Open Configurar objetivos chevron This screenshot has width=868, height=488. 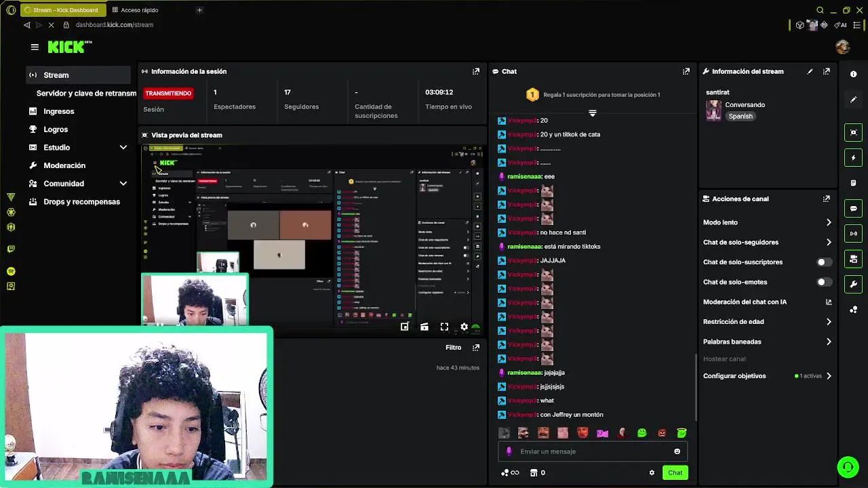pos(829,376)
